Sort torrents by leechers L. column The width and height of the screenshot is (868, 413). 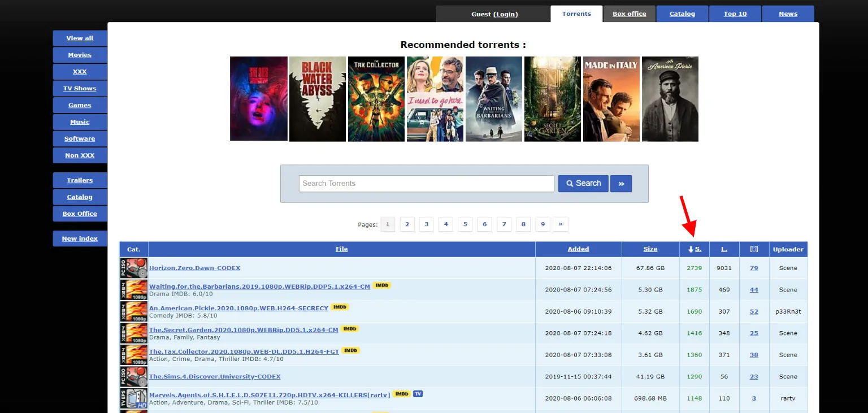[724, 249]
